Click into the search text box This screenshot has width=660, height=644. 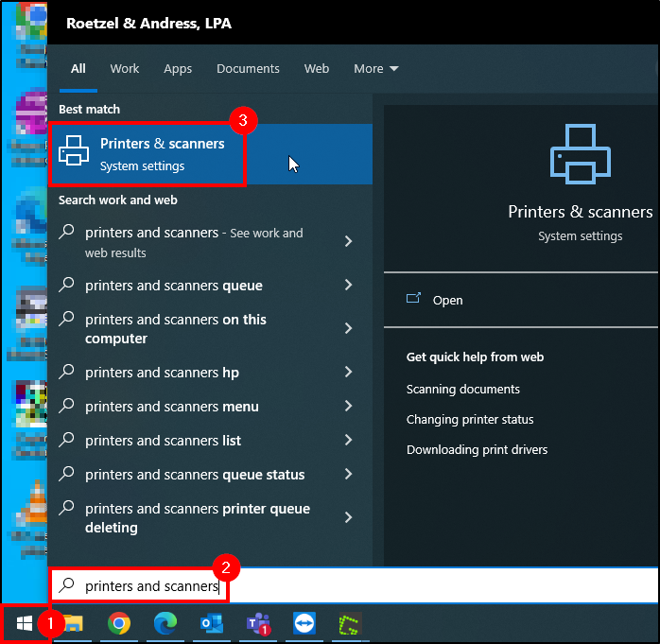378,586
